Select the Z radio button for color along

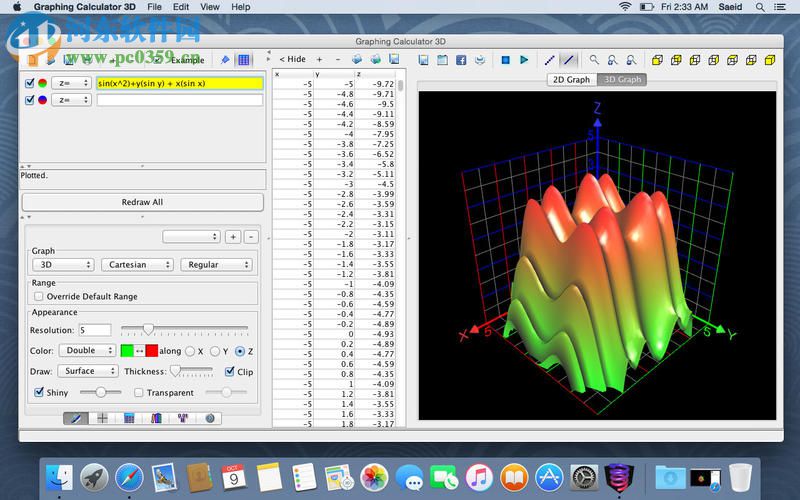240,351
